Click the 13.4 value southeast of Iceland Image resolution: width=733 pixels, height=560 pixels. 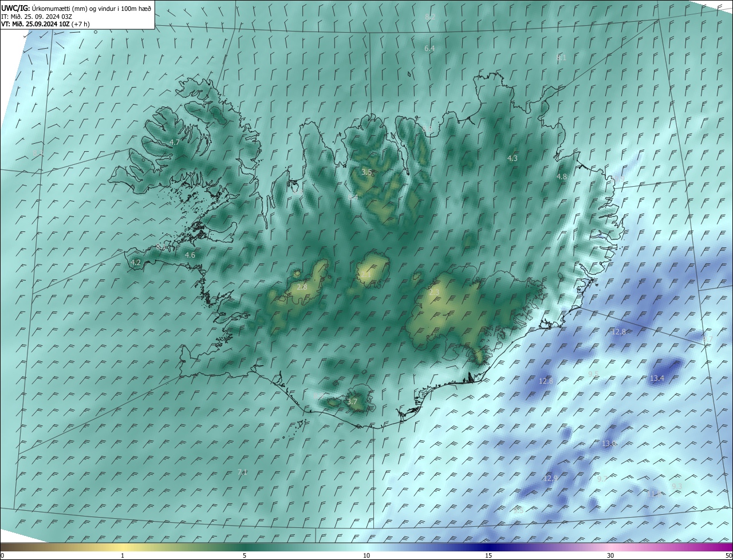click(x=657, y=378)
